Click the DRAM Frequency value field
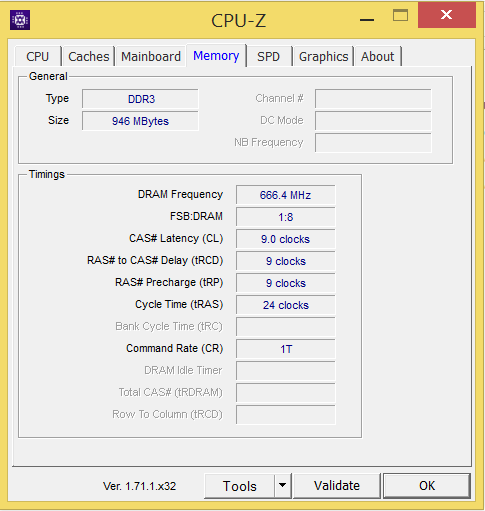This screenshot has width=485, height=511. tap(286, 195)
